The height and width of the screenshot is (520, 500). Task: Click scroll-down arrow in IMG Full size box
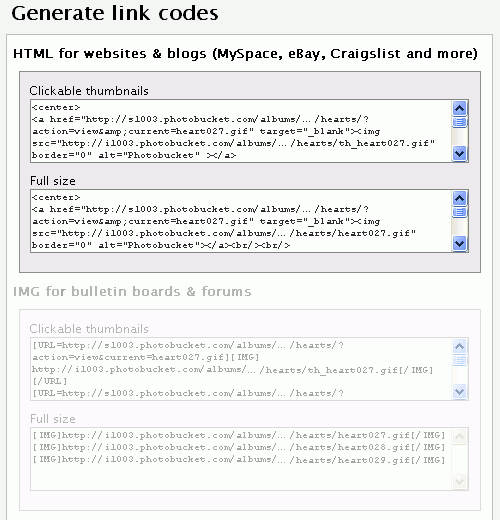point(459,482)
